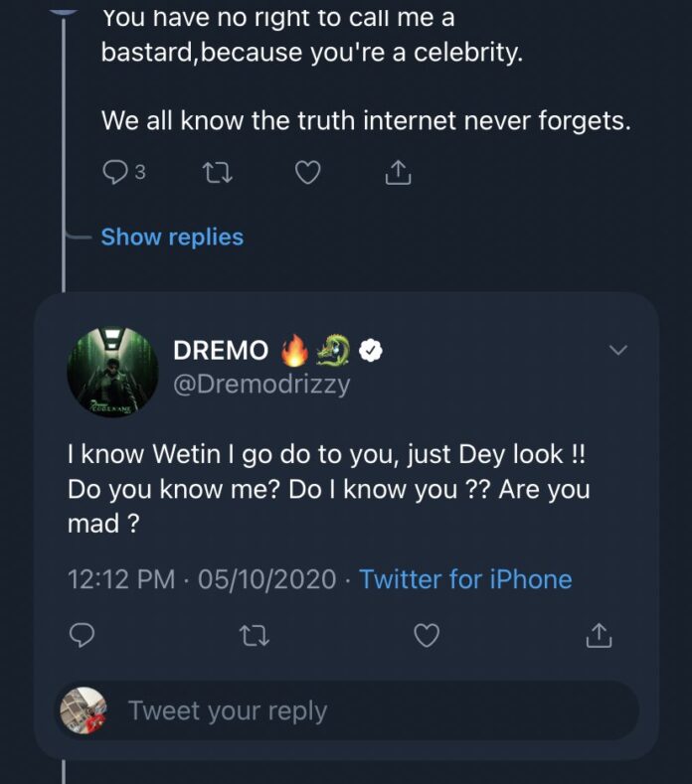Retweet DREMO's 'Are you mad' tweet

pos(254,635)
